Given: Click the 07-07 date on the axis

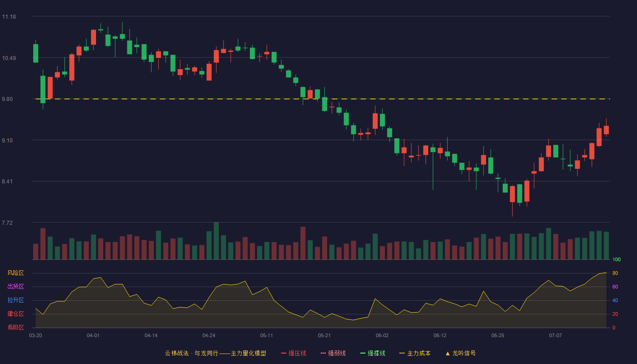Looking at the screenshot, I should pos(556,335).
